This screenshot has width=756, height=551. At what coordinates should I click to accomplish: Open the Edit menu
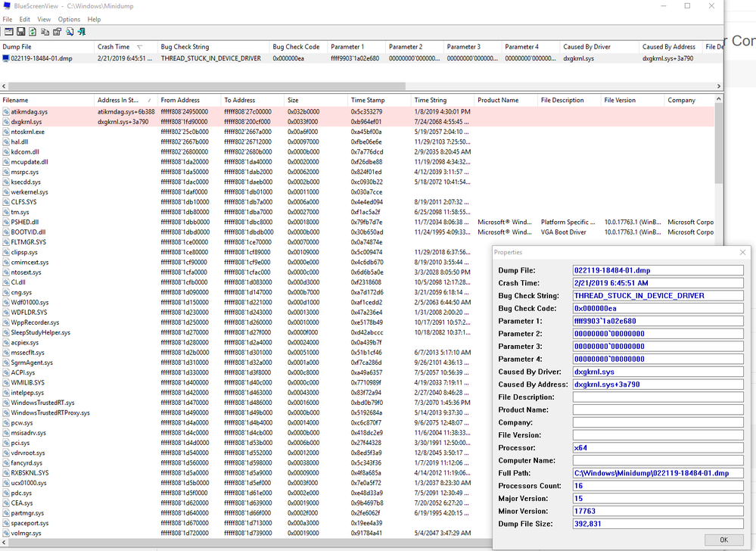(24, 19)
